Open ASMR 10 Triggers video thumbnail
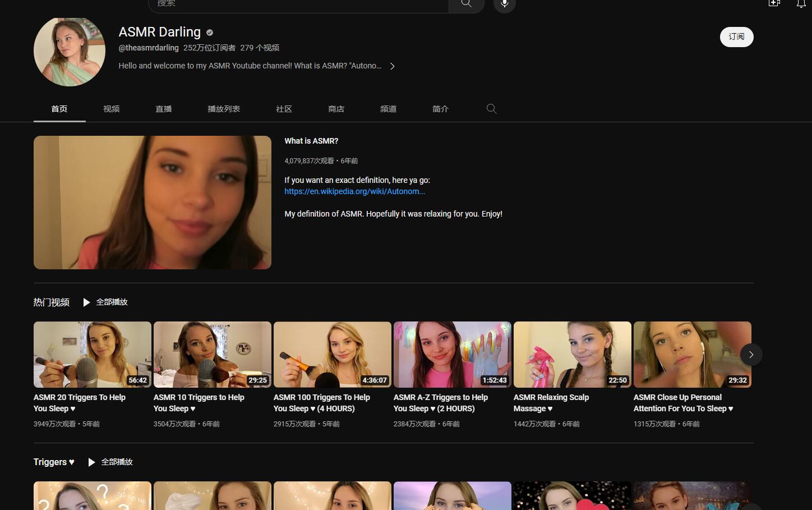This screenshot has width=812, height=510. (x=213, y=355)
